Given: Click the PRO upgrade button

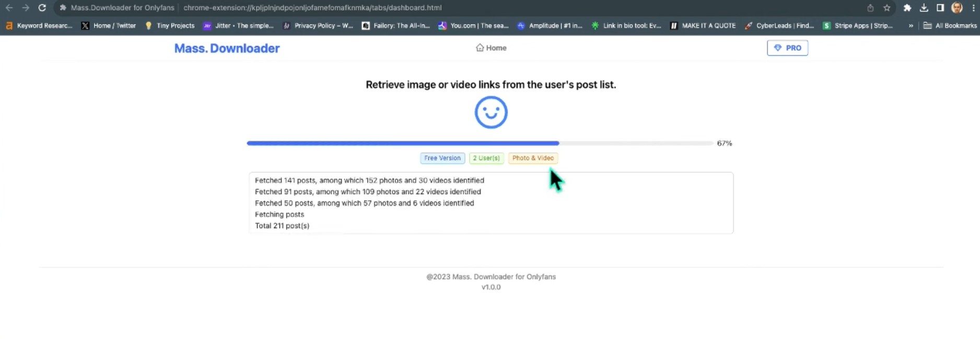Looking at the screenshot, I should (x=787, y=48).
